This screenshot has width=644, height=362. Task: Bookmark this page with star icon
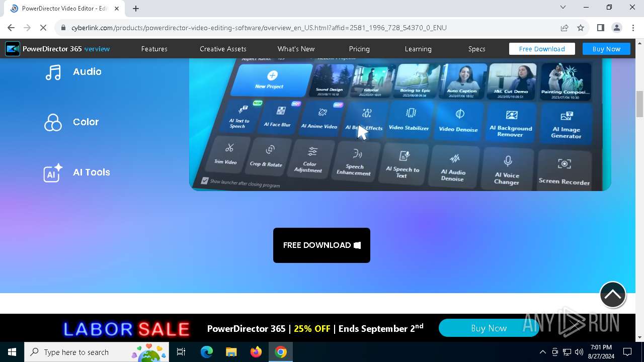click(581, 28)
